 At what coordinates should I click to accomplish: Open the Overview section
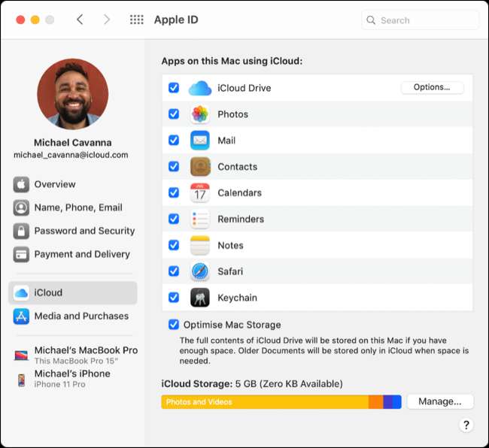tap(54, 184)
